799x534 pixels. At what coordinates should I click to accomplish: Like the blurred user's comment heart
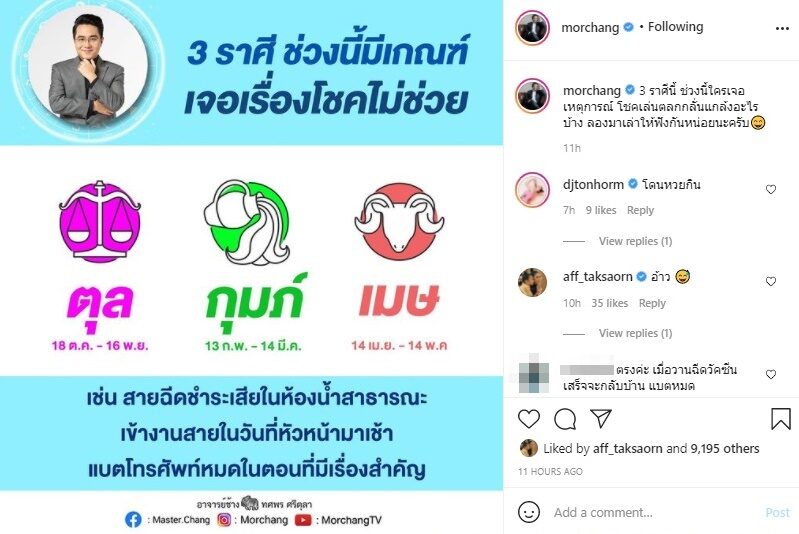[x=771, y=375]
